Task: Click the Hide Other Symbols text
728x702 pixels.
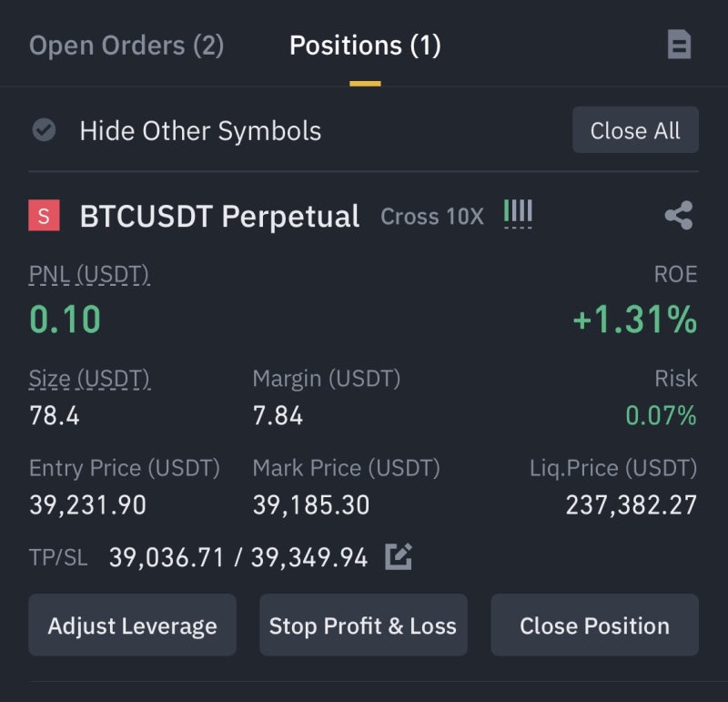Action: (200, 130)
